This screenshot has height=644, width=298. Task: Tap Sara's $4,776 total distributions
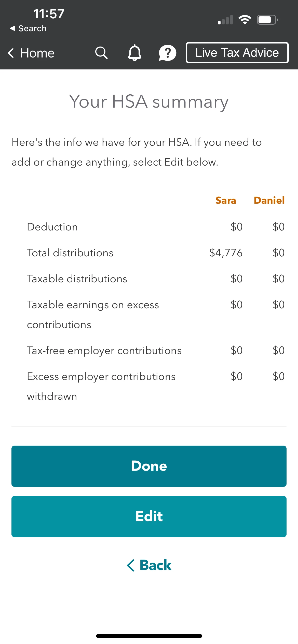pos(226,253)
